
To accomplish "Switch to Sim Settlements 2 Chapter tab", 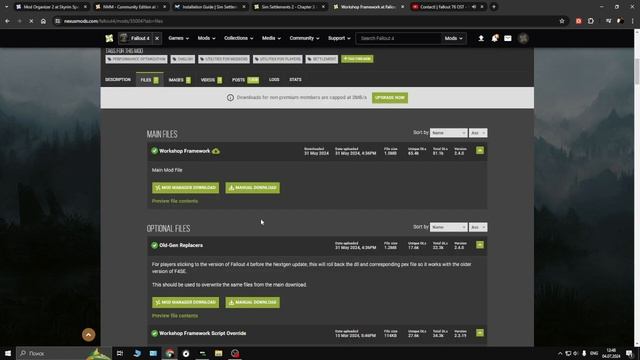I will coord(289,7).
